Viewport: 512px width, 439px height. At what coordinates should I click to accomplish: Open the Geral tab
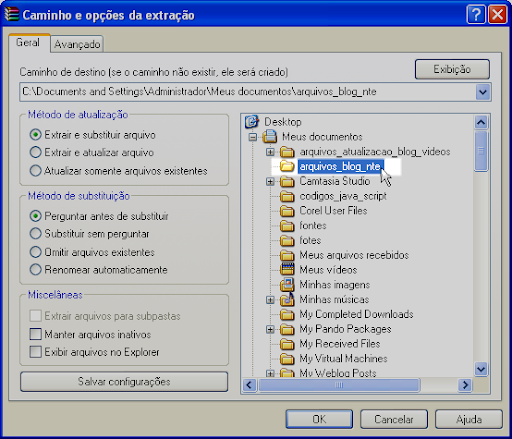coord(28,43)
